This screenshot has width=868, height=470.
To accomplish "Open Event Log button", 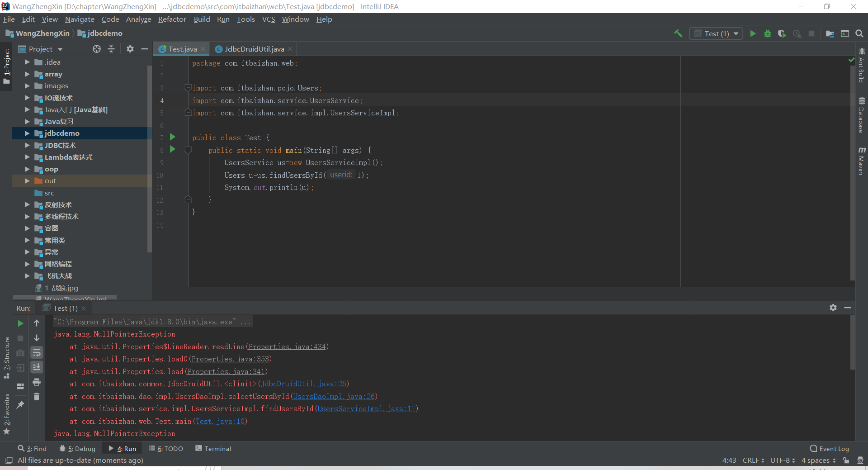I will pyautogui.click(x=830, y=448).
